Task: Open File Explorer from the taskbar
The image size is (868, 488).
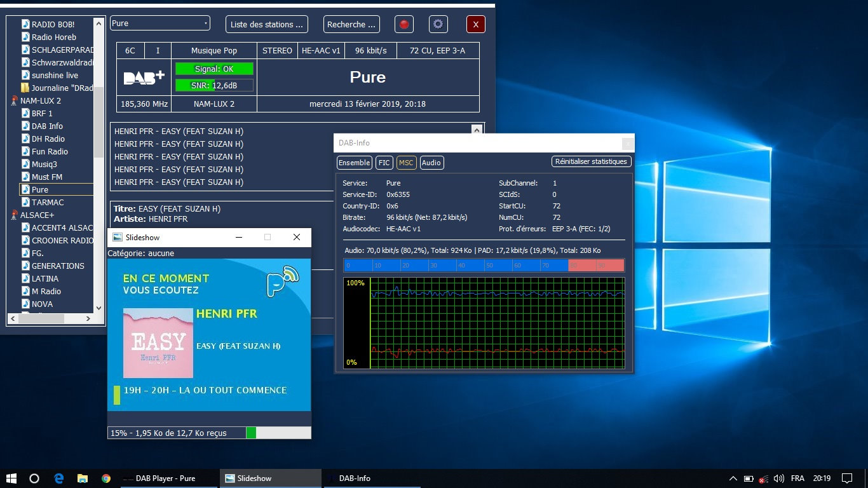Action: click(x=82, y=478)
